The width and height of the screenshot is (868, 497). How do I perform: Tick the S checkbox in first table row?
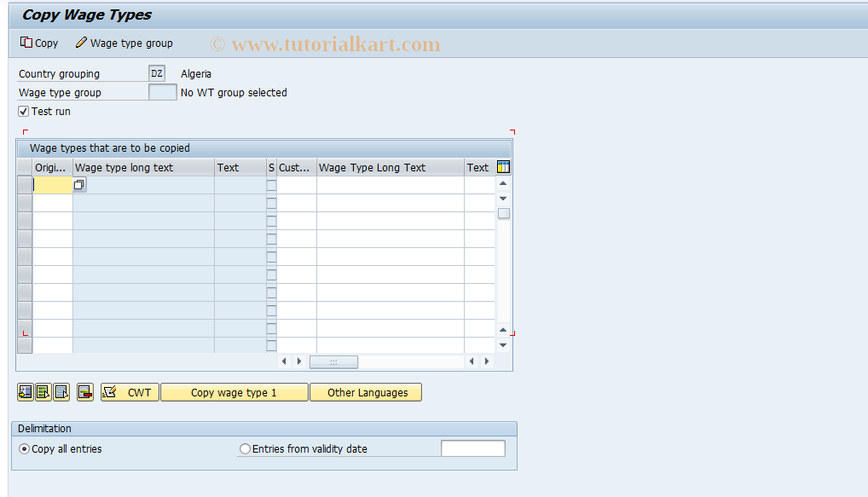click(271, 185)
